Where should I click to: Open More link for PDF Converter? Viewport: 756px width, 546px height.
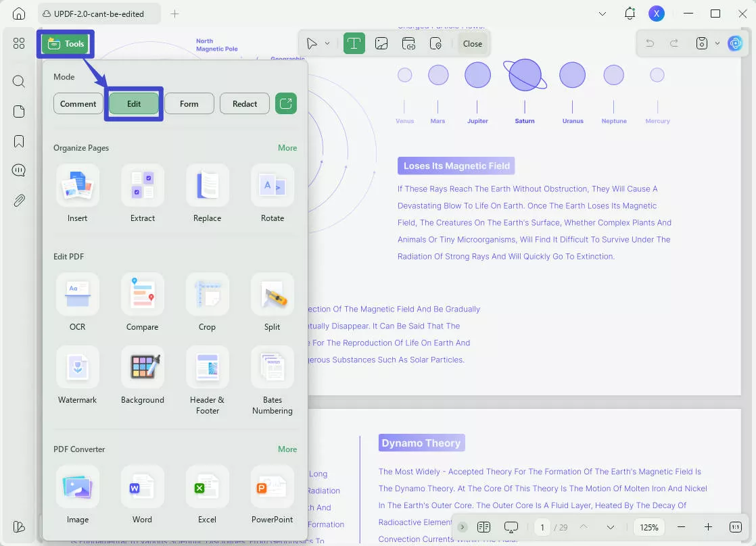(x=287, y=449)
